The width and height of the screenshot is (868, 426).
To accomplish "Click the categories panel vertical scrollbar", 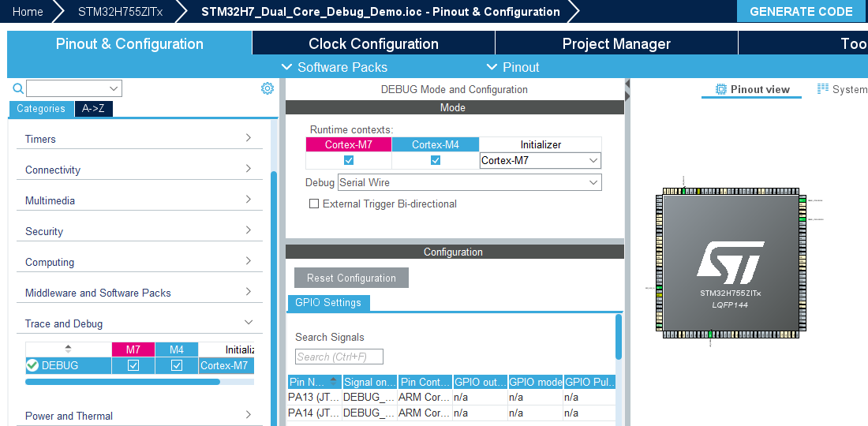I will tap(274, 299).
